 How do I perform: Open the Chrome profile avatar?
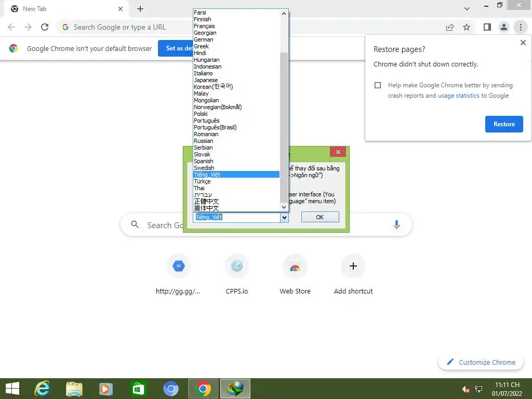point(504,27)
